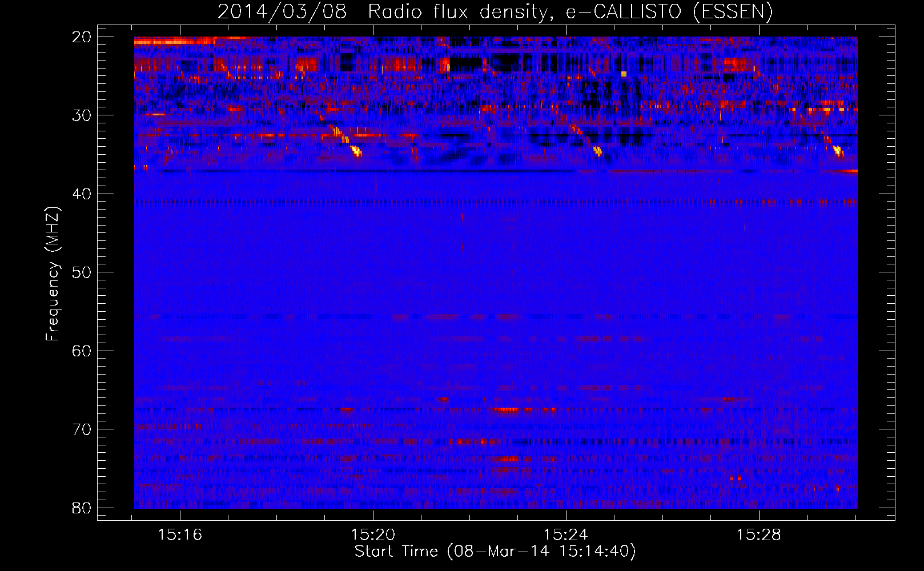Click the 70 frequency tick label
Viewport: 924px width, 571px height.
pyautogui.click(x=82, y=429)
